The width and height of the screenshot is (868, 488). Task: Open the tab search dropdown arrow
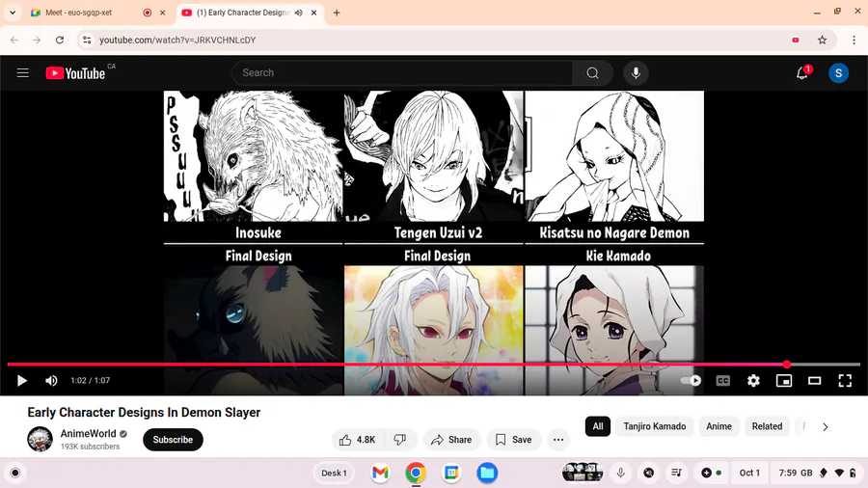tap(13, 13)
